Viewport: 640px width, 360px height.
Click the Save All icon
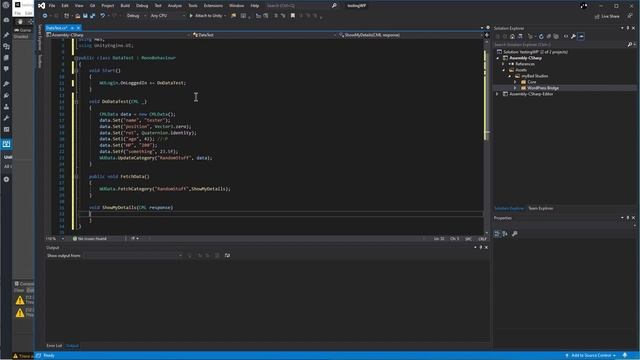pyautogui.click(x=92, y=16)
